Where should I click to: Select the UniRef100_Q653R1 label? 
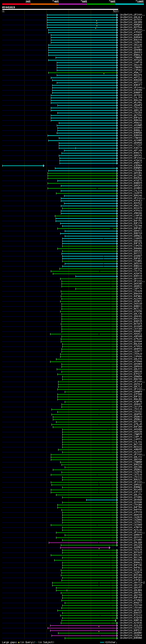point(131,173)
